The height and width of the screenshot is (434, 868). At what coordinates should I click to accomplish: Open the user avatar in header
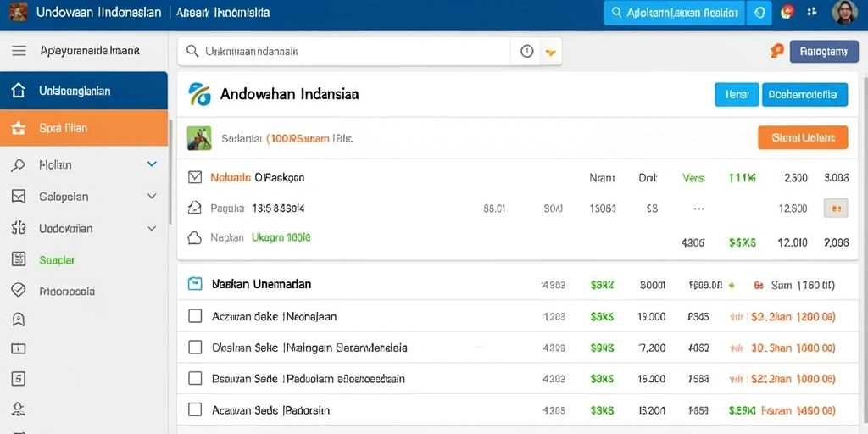click(845, 12)
